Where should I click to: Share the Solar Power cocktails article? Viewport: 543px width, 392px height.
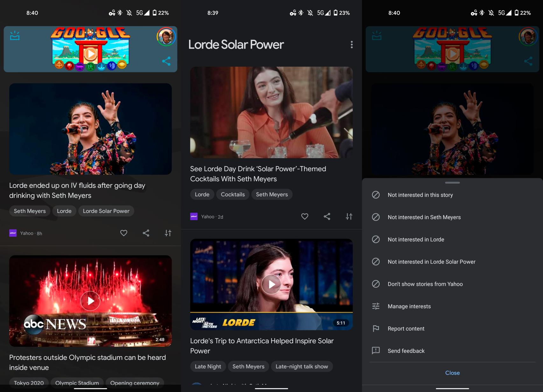click(327, 217)
